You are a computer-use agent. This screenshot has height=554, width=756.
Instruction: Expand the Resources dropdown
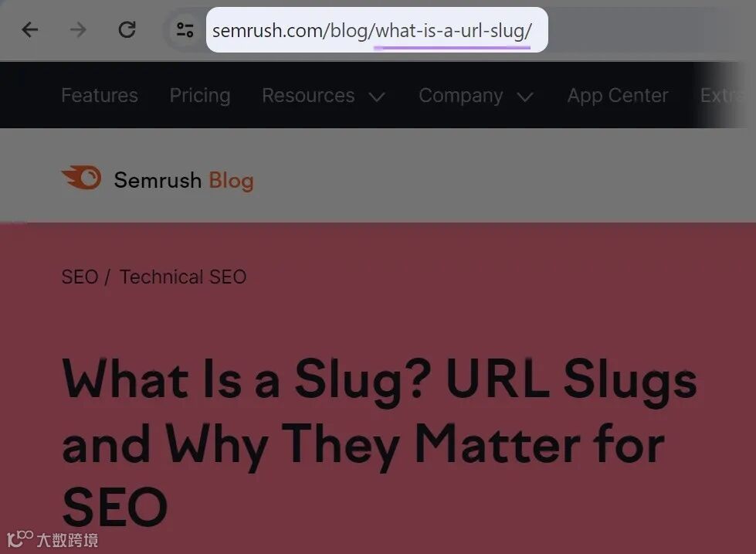tap(309, 95)
